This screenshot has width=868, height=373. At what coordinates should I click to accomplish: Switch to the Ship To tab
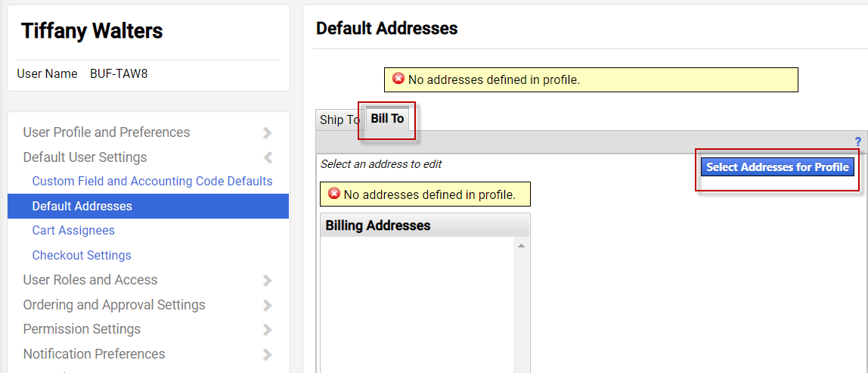tap(339, 120)
